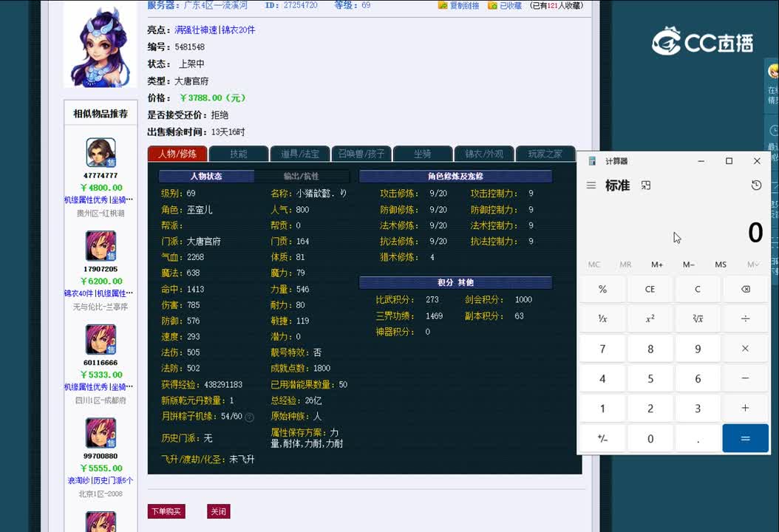This screenshot has width=779, height=532.
Task: Open recommended item avatar 17907205
Action: pos(101,246)
